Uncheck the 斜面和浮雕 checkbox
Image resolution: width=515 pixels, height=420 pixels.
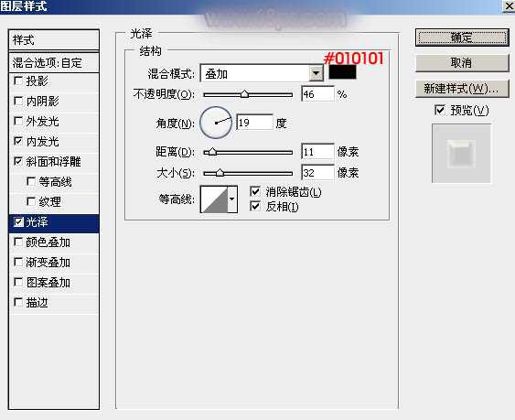coord(18,161)
